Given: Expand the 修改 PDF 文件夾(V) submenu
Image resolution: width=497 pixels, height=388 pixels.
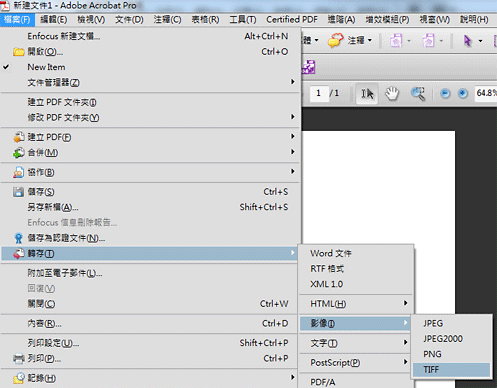Looking at the screenshot, I should (151, 117).
